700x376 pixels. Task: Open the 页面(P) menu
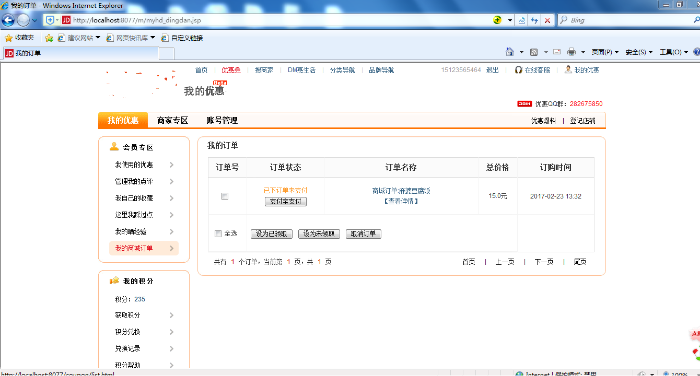pos(605,52)
